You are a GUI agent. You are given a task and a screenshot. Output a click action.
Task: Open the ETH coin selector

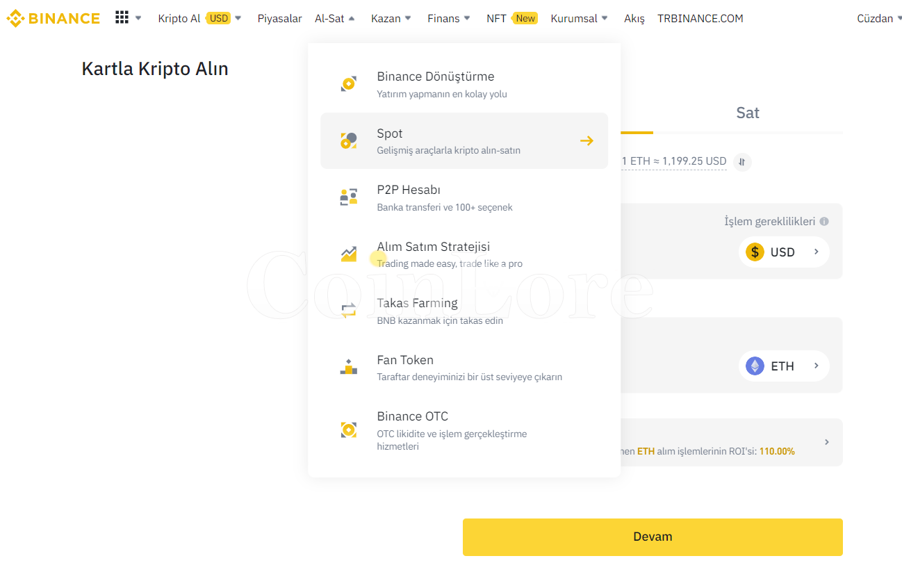[784, 366]
